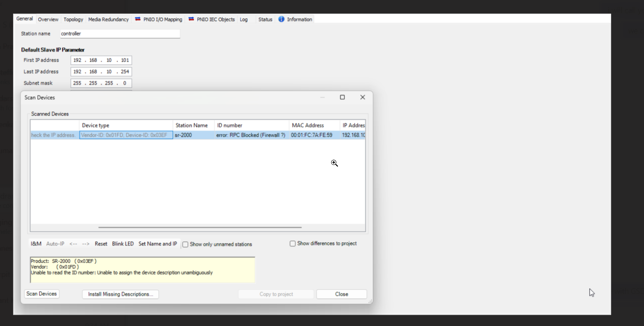Click the horizontal scrollbar in device list
The image size is (644, 326).
pos(200,227)
